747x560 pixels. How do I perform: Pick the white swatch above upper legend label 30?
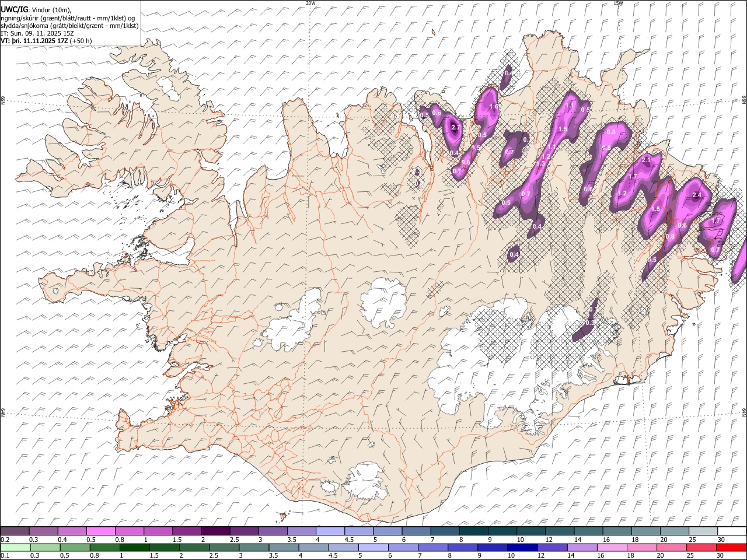pos(732,531)
